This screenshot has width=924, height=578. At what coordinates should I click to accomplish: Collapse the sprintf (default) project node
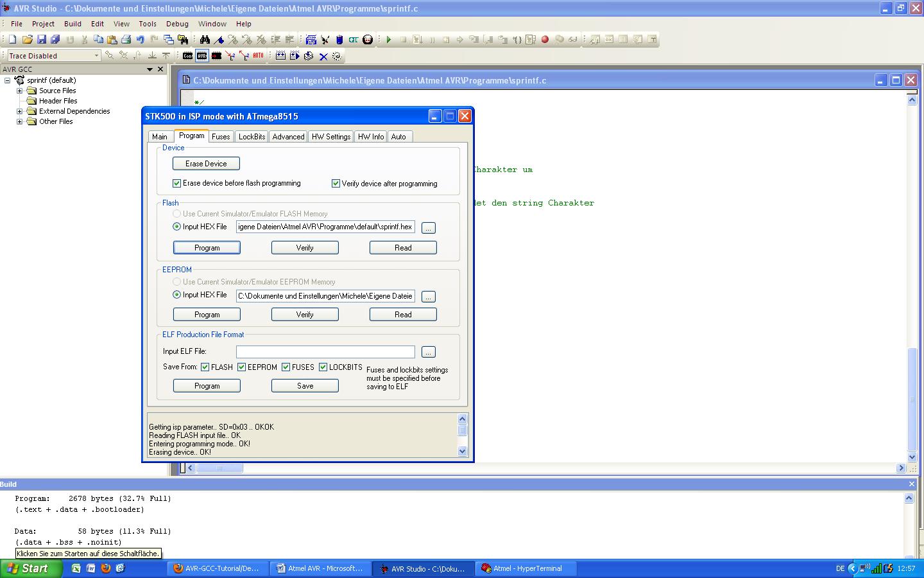click(7, 80)
